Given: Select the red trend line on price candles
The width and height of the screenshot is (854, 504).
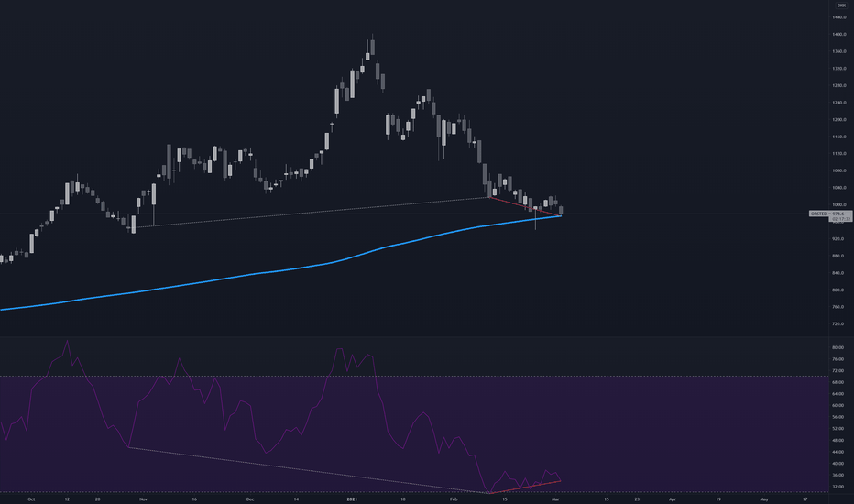Looking at the screenshot, I should point(525,206).
